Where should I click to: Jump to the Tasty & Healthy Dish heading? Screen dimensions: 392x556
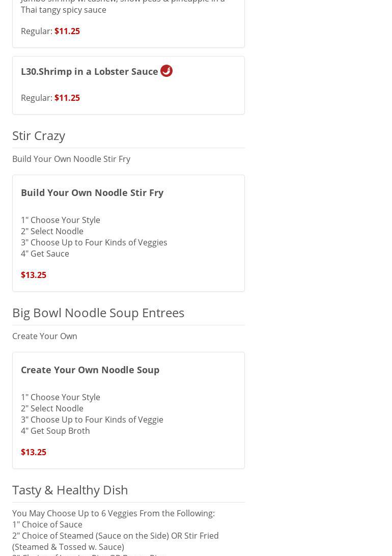coord(70,490)
